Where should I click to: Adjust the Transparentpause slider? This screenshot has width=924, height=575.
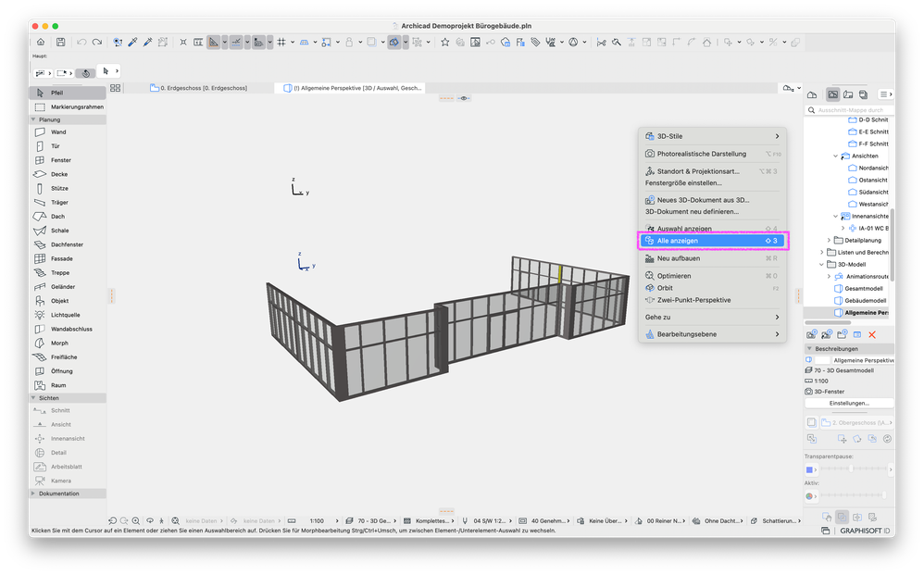pos(852,469)
